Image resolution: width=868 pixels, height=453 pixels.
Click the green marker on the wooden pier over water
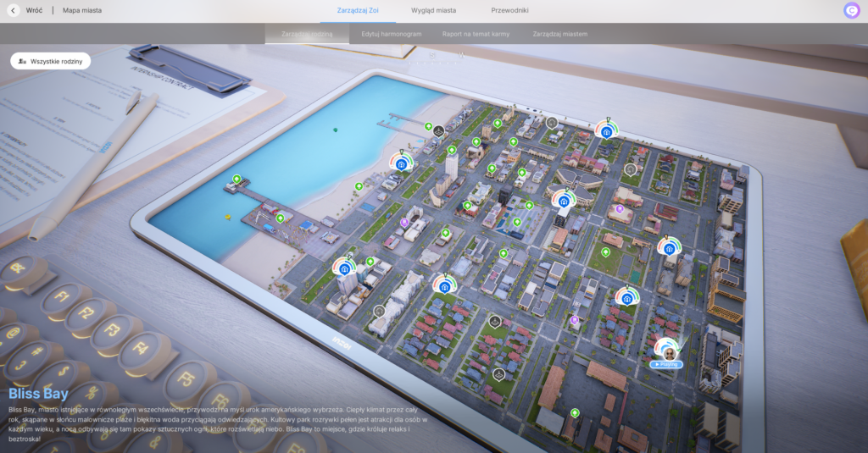(x=237, y=180)
